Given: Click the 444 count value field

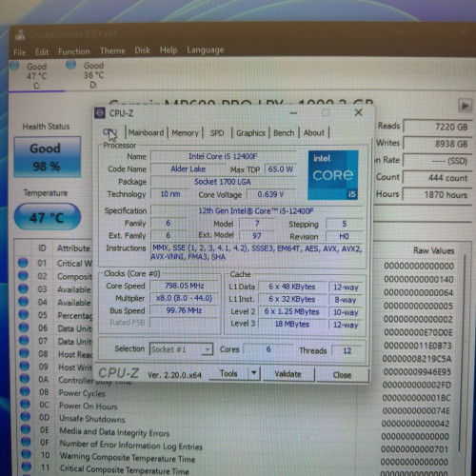Looking at the screenshot, I should point(438,178).
